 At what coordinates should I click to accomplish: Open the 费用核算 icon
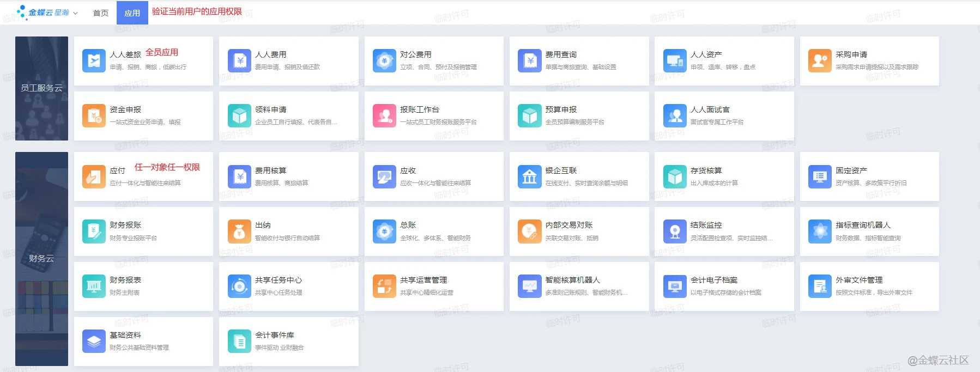pyautogui.click(x=239, y=176)
